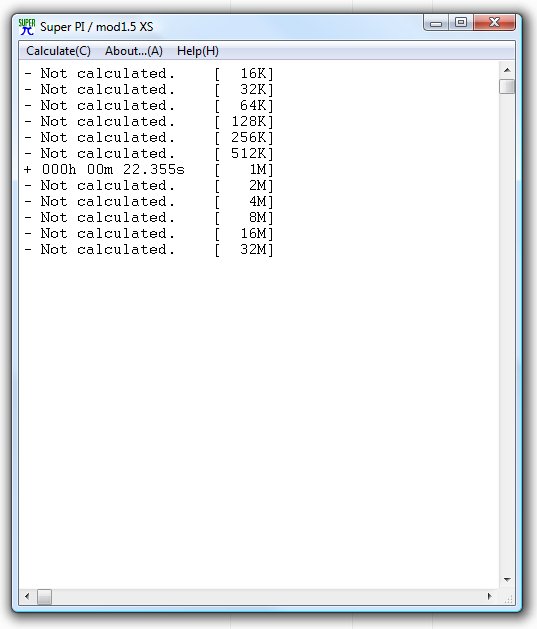Select the 256K not calculated row
Screen dimensions: 537x629
coord(149,138)
